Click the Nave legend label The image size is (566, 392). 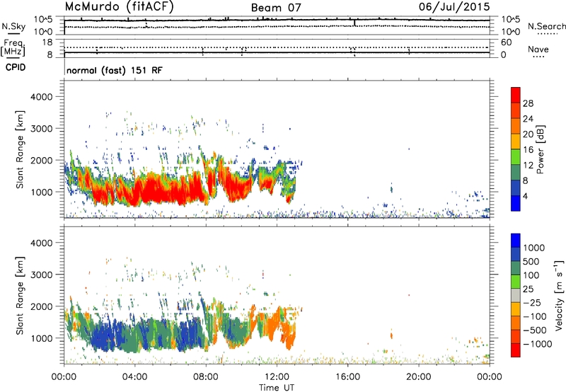(x=538, y=49)
